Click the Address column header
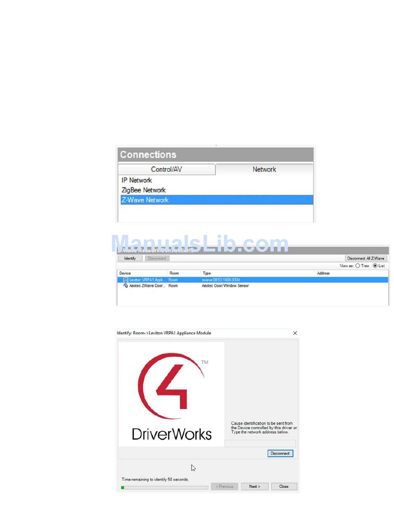This screenshot has height=532, width=394. point(352,273)
